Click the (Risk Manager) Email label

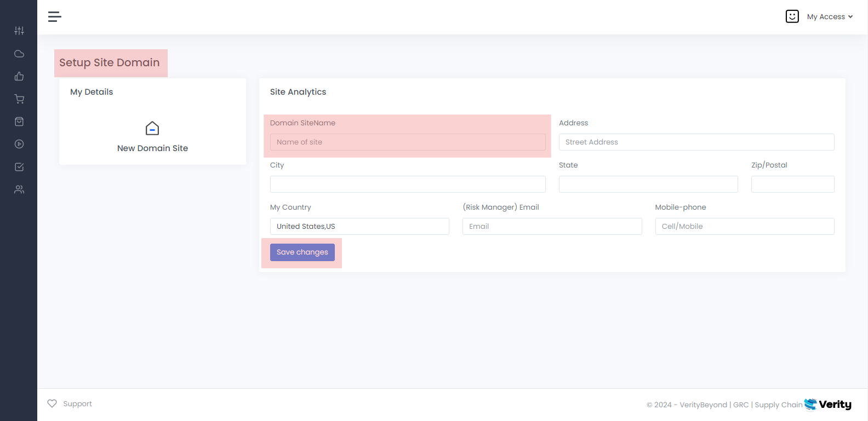click(501, 207)
